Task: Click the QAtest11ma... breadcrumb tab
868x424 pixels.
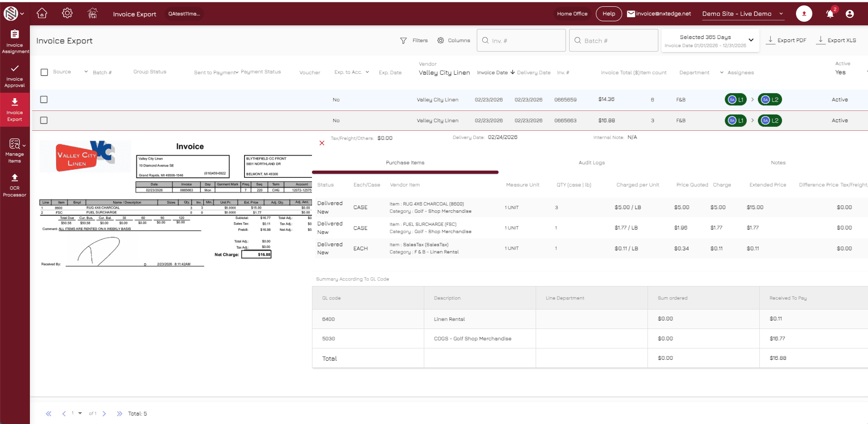Action: [184, 14]
